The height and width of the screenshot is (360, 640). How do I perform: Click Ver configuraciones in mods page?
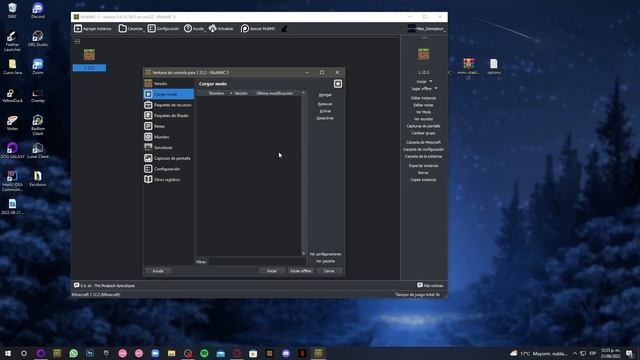tap(325, 254)
